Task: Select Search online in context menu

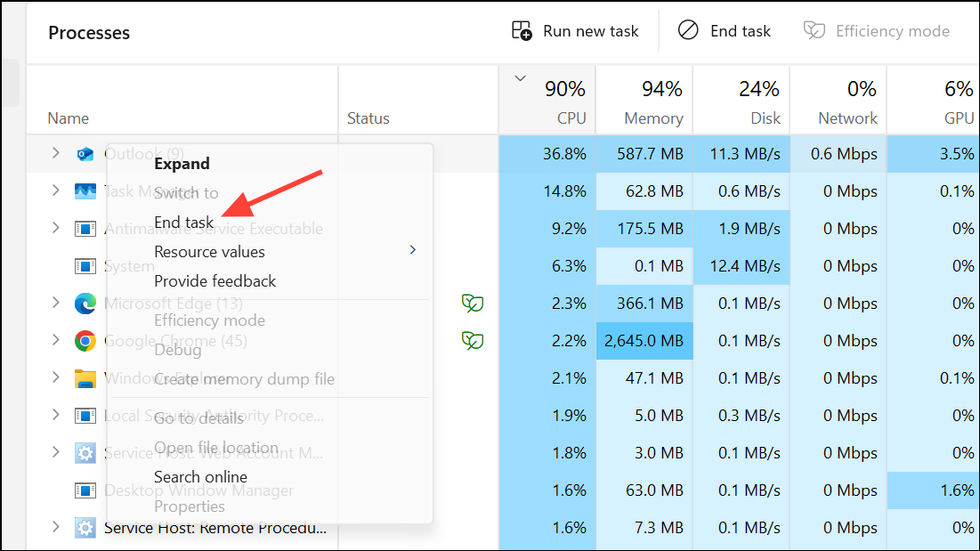Action: (200, 477)
